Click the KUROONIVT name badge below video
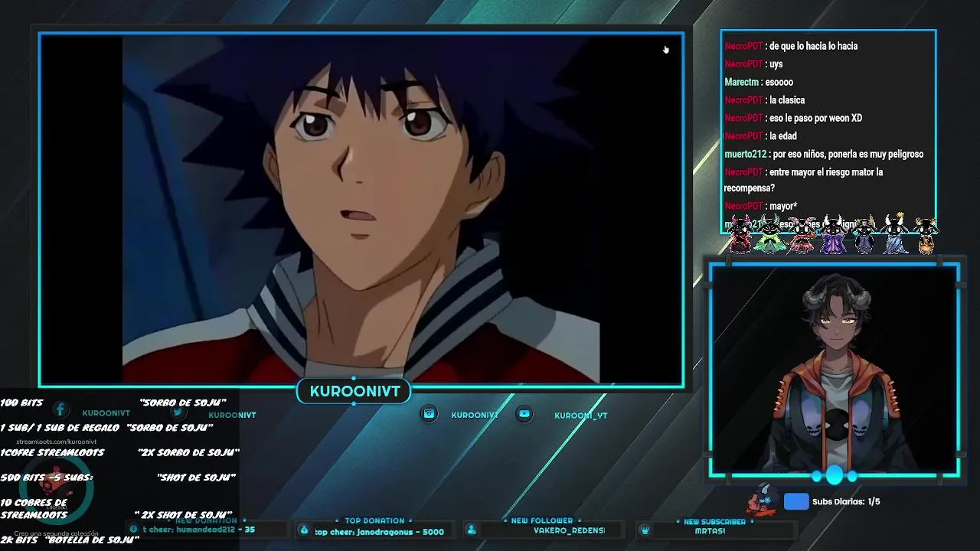 coord(354,391)
